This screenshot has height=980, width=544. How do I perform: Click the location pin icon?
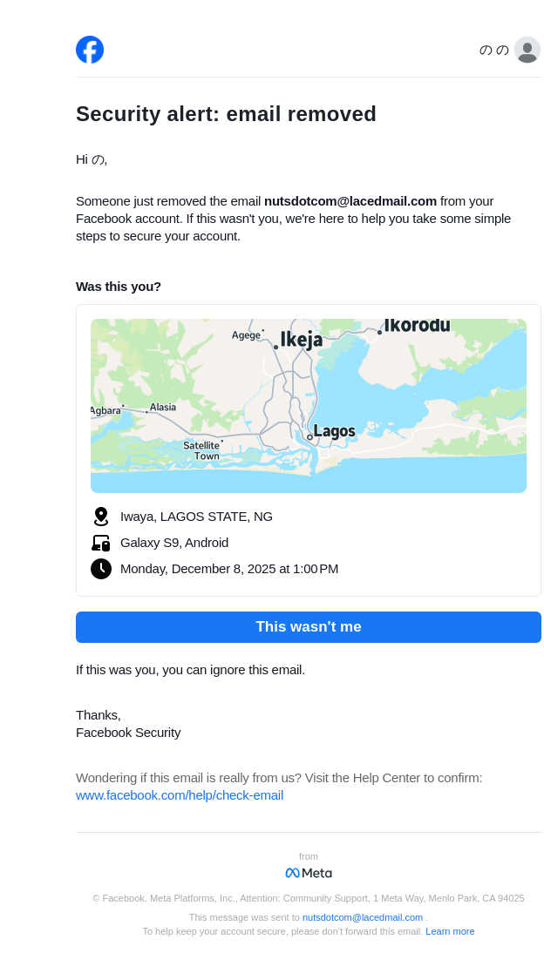[101, 517]
